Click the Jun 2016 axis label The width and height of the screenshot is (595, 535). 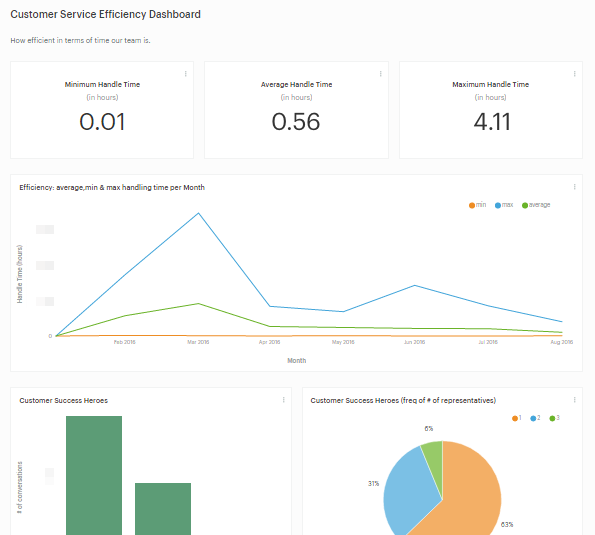pos(414,342)
